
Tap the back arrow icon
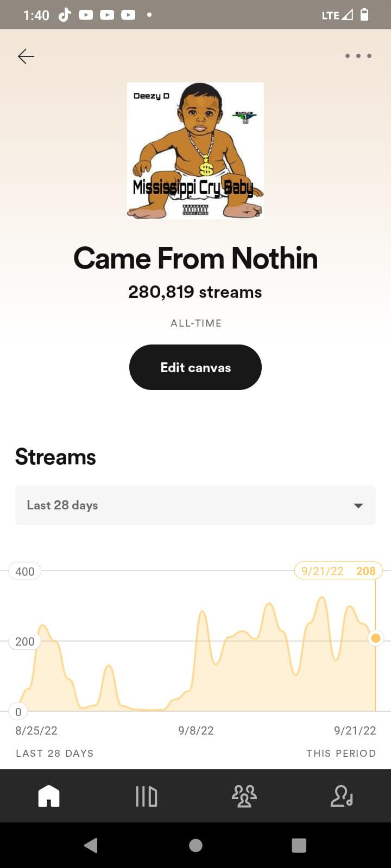coord(26,56)
